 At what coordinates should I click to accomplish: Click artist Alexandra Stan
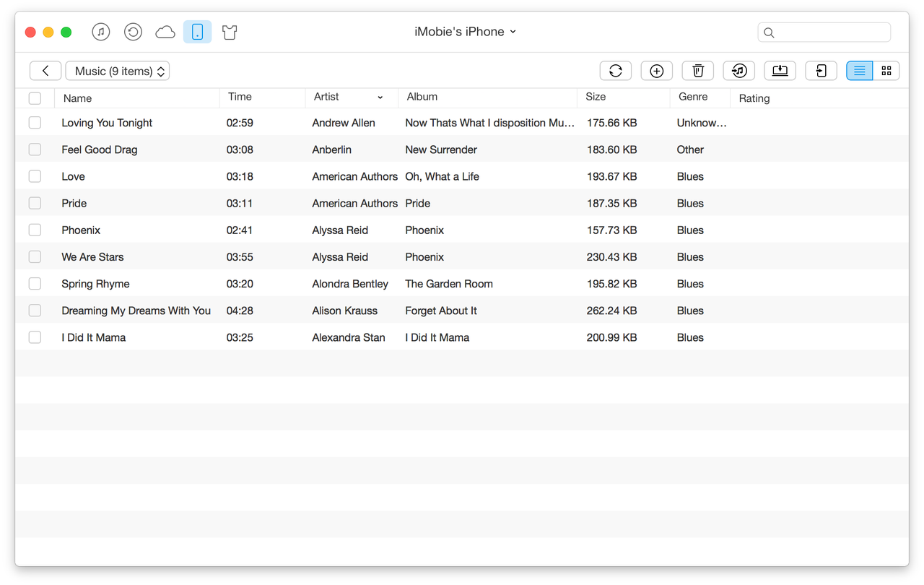(349, 337)
